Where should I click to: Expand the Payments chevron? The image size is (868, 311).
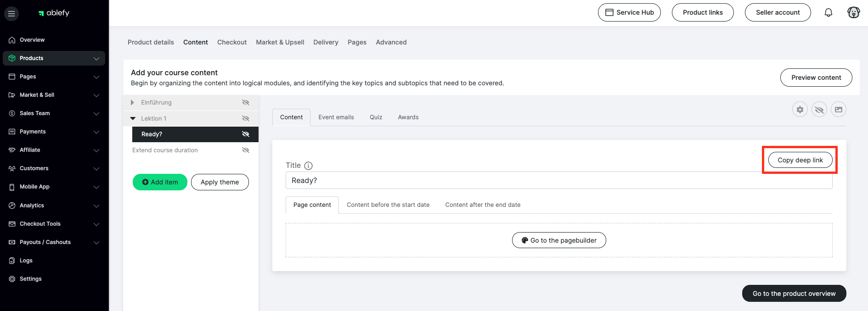96,132
